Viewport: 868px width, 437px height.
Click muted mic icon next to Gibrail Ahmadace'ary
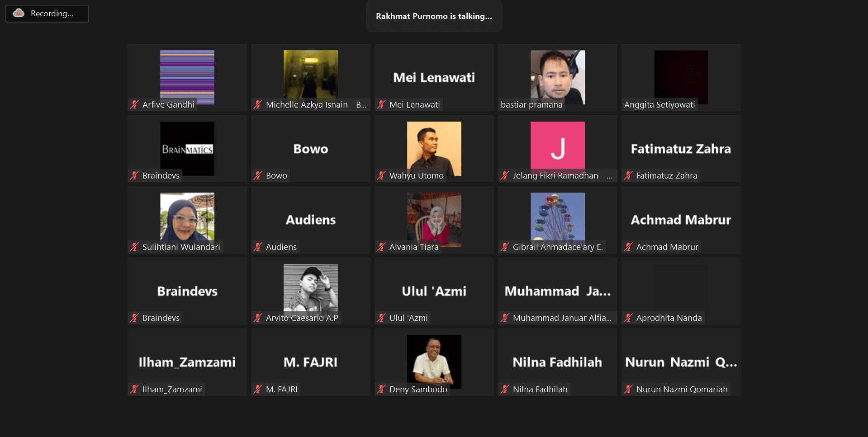tap(505, 247)
